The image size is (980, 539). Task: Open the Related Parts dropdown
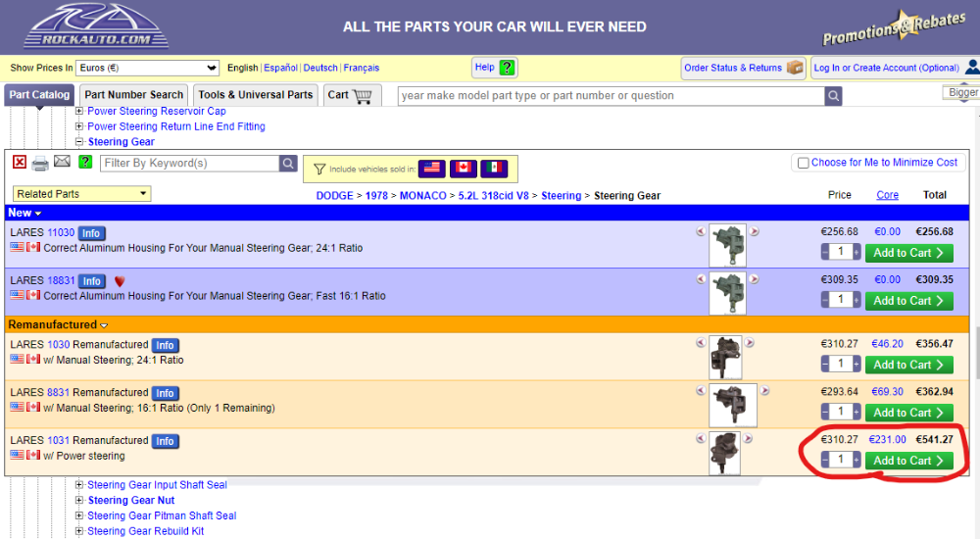[82, 194]
